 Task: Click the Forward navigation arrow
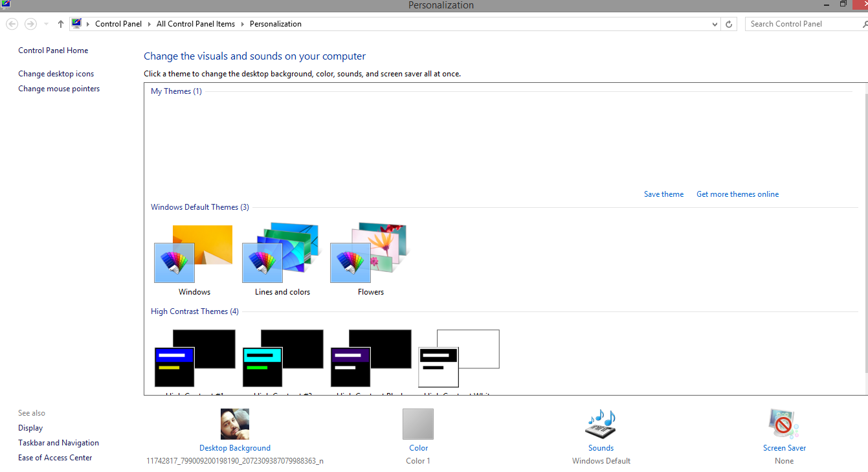coord(30,24)
